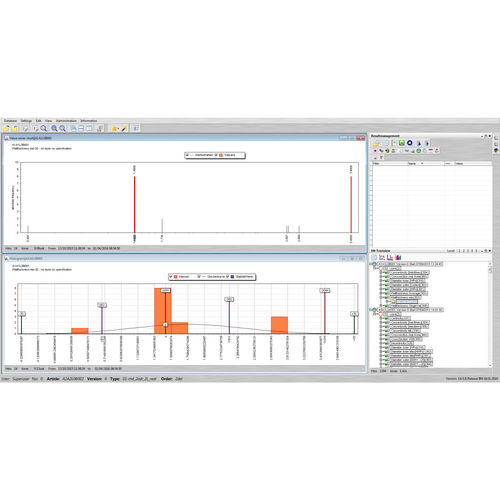Click the colored ball icon on right sidebar
Viewport: 500px width, 500px height.
[x=496, y=150]
